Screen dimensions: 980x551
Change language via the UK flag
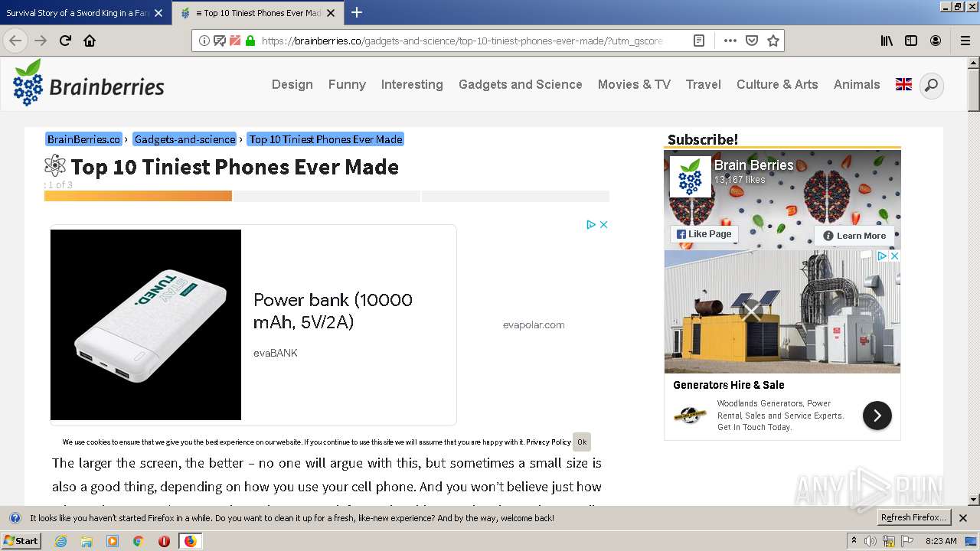903,84
